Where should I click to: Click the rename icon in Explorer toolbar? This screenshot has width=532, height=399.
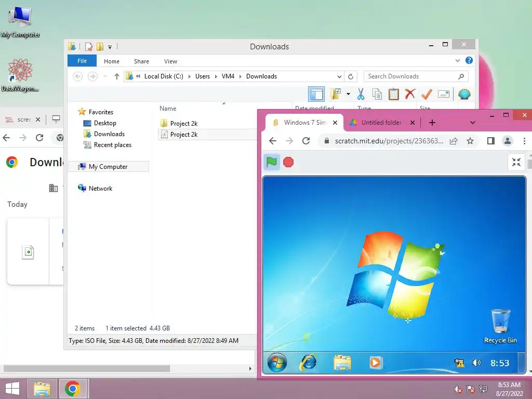coord(444,94)
